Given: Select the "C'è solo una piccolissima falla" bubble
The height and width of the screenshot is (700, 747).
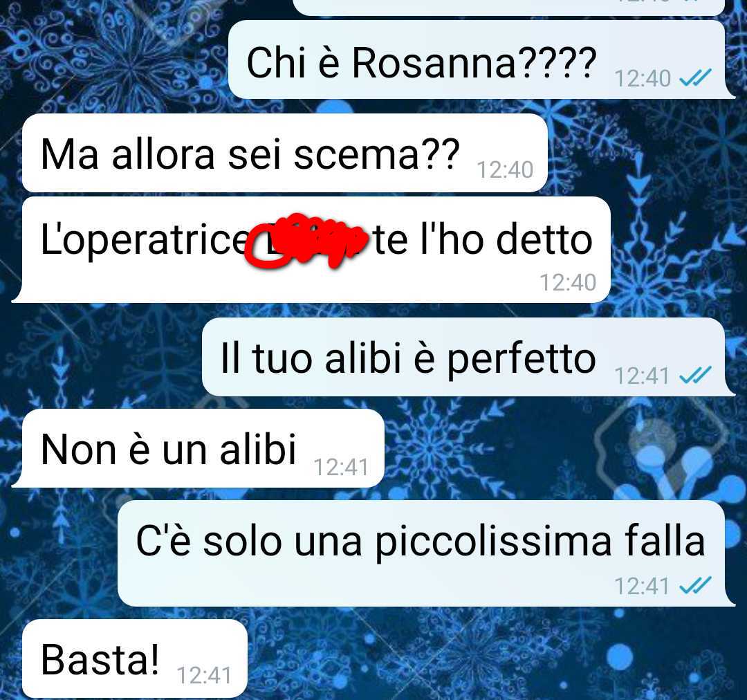Looking at the screenshot, I should click(x=426, y=553).
